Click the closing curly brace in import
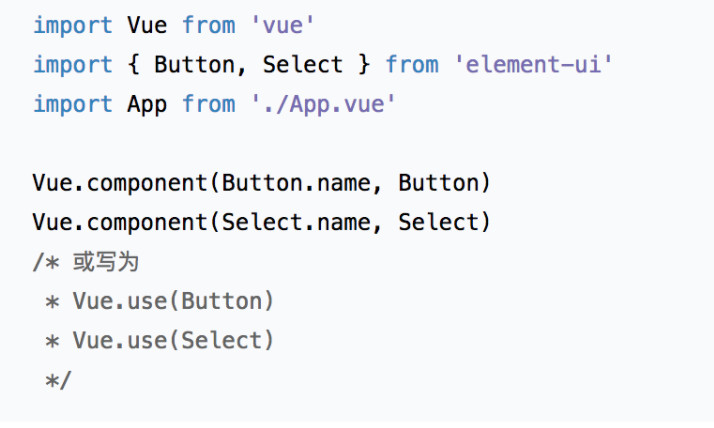Screen dimensions: 714x428 pos(364,64)
